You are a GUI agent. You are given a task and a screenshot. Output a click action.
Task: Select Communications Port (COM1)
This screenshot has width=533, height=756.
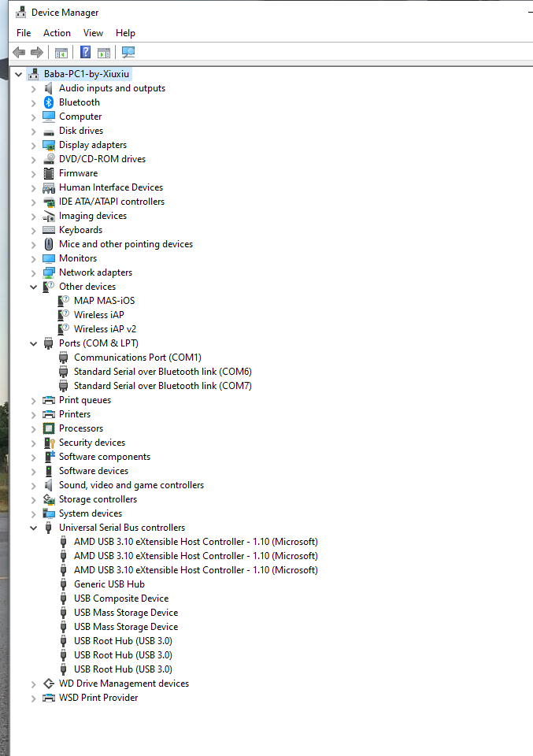tap(137, 358)
